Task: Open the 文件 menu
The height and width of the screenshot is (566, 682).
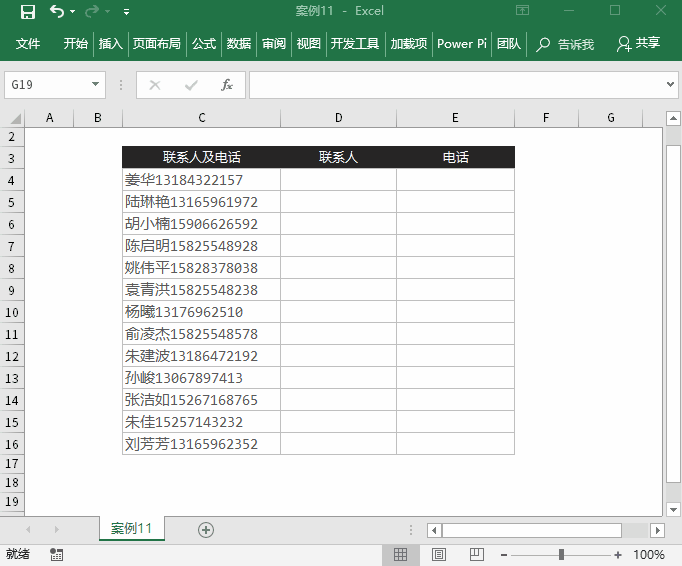Action: point(28,44)
